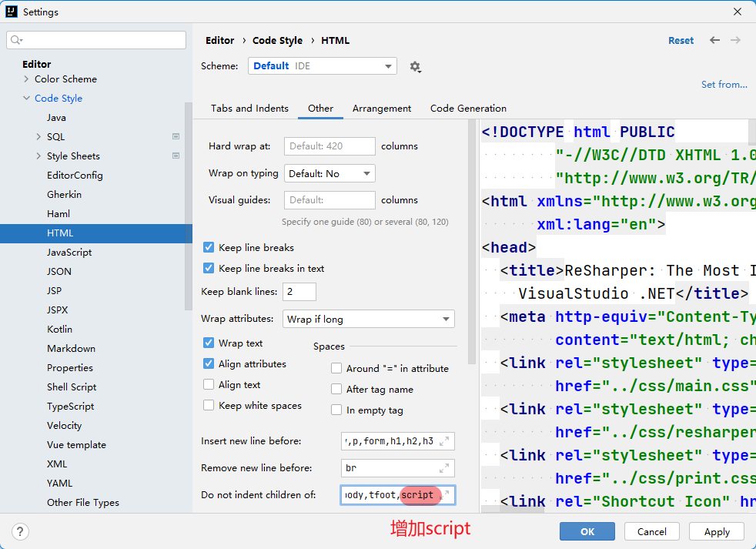This screenshot has height=549, width=756.
Task: Click the search magnifier icon
Action: (x=16, y=39)
